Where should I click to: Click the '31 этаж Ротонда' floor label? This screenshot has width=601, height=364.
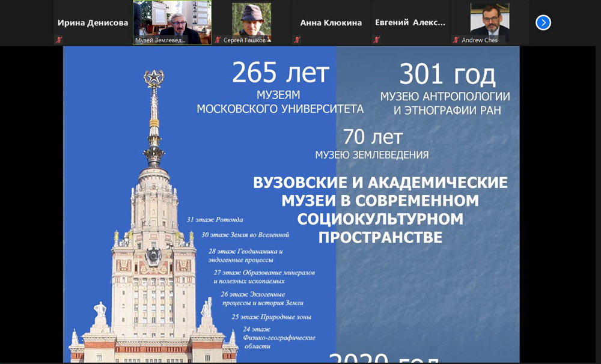tap(215, 220)
